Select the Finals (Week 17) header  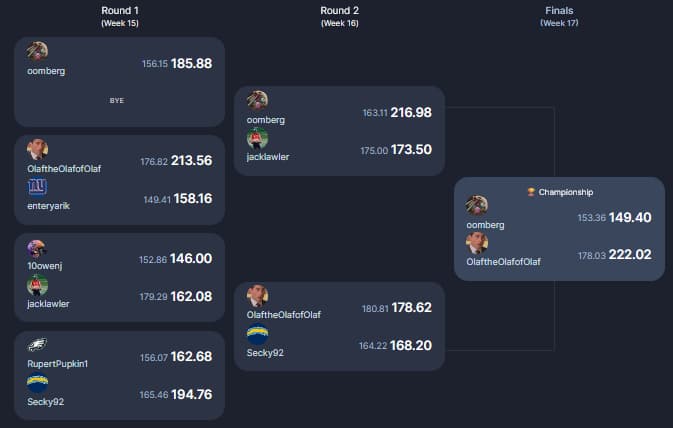click(559, 15)
